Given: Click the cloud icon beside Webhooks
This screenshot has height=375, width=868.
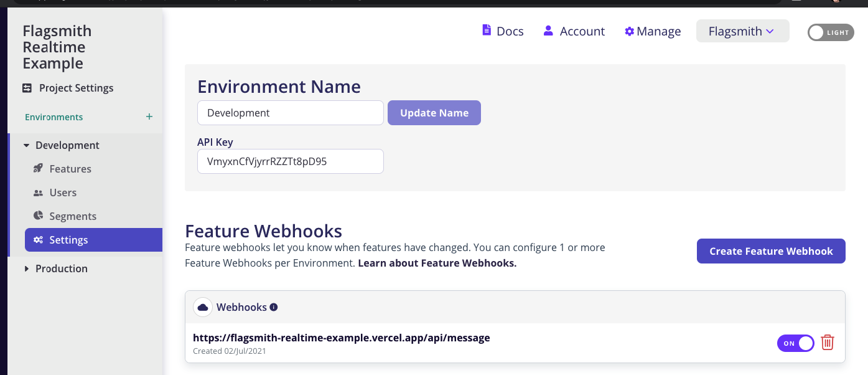Looking at the screenshot, I should [203, 307].
